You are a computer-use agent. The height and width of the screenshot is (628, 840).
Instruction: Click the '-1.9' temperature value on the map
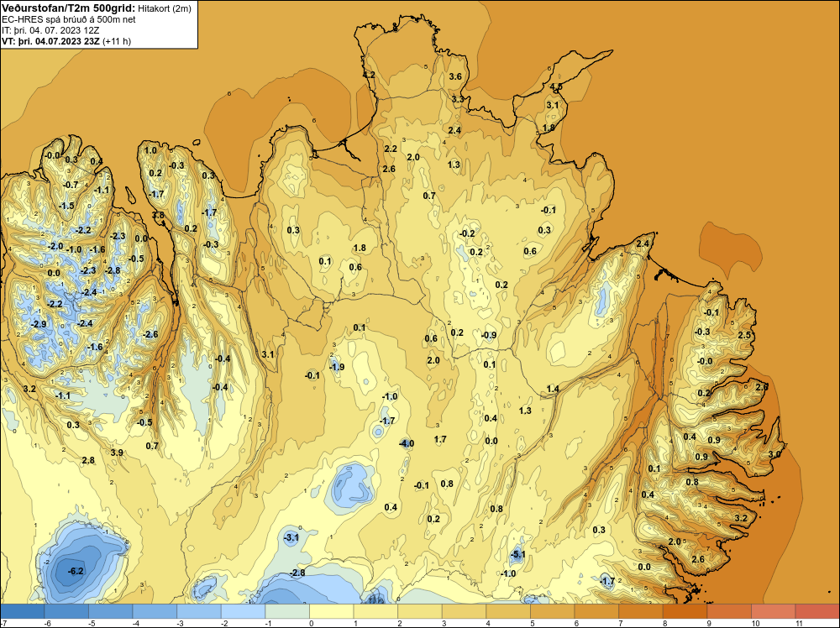coord(337,367)
